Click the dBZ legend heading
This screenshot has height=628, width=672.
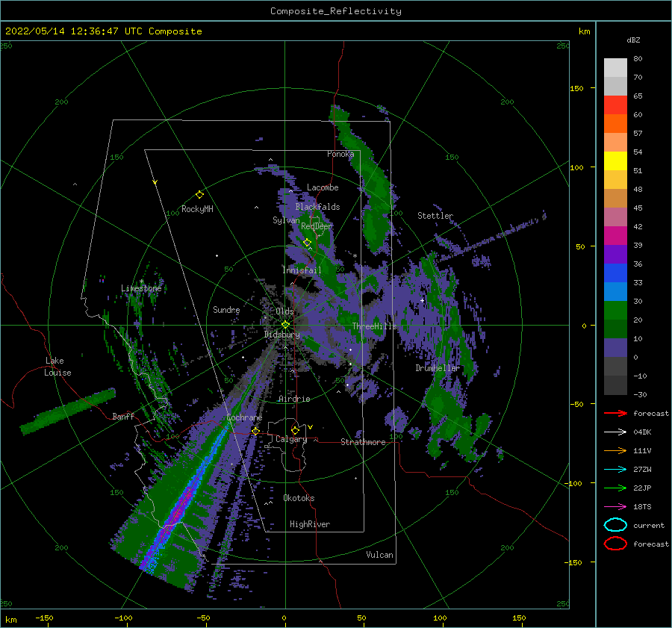coord(633,40)
